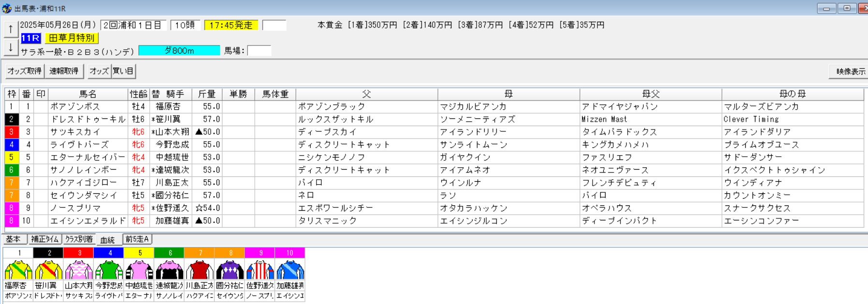Select horse エターナルセイバー

tap(87, 157)
